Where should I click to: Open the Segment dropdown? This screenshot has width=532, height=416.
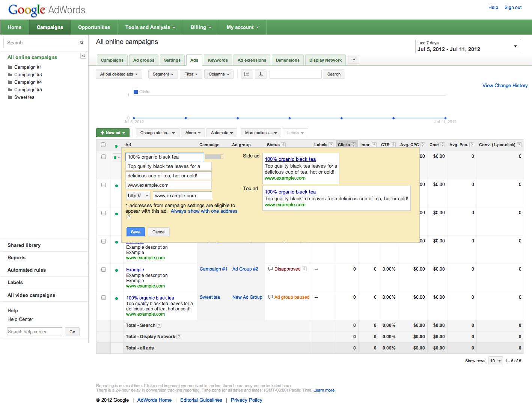click(163, 74)
